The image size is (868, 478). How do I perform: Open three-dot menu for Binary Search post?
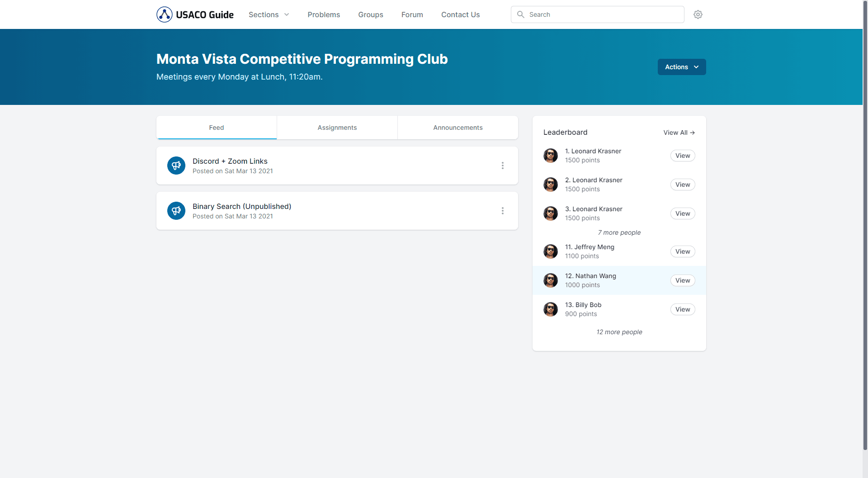(x=502, y=211)
